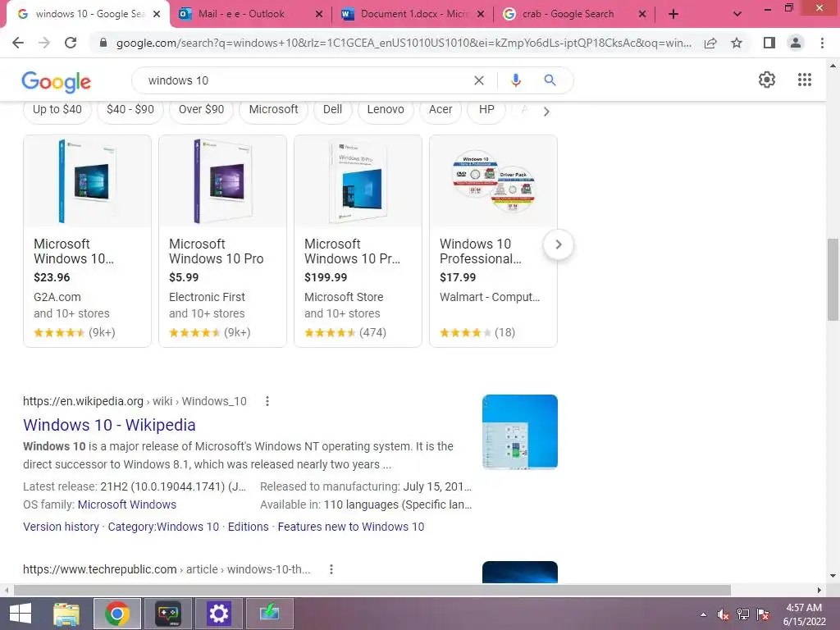Screen dimensions: 840x630
Task: Open Editions sublink
Action: pos(248,527)
